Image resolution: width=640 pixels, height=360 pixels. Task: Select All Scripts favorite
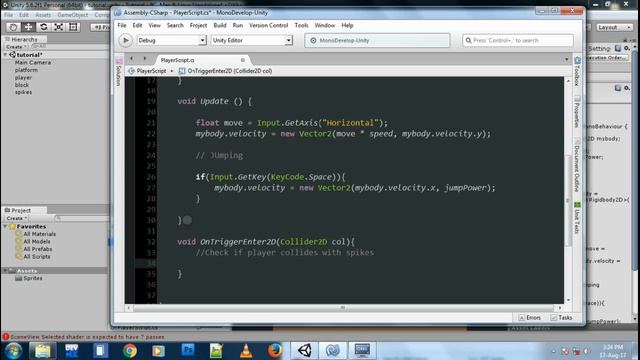(36, 256)
